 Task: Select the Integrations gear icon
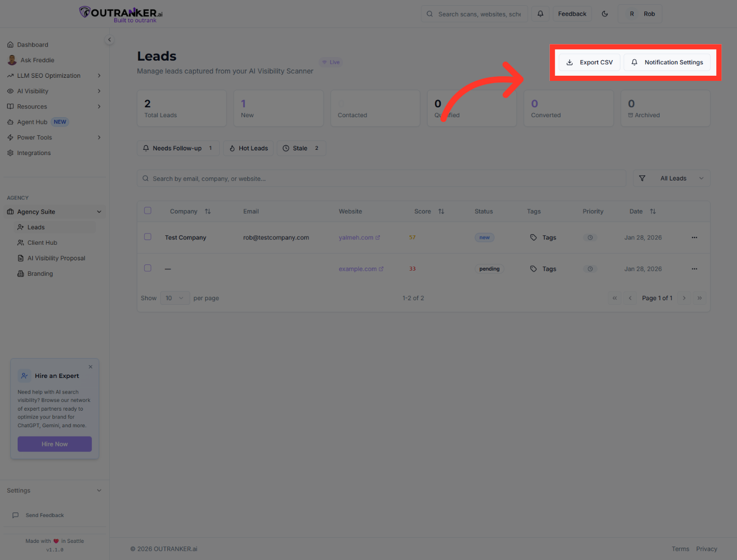click(10, 152)
